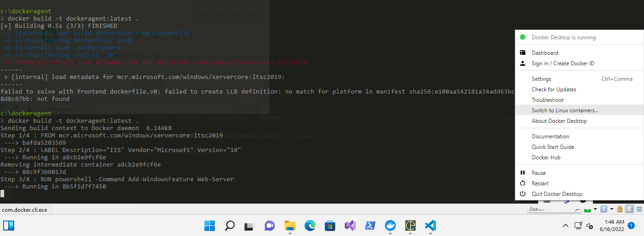Select Sign in / Create Docker ID
This screenshot has width=644, height=236.
pyautogui.click(x=579, y=63)
